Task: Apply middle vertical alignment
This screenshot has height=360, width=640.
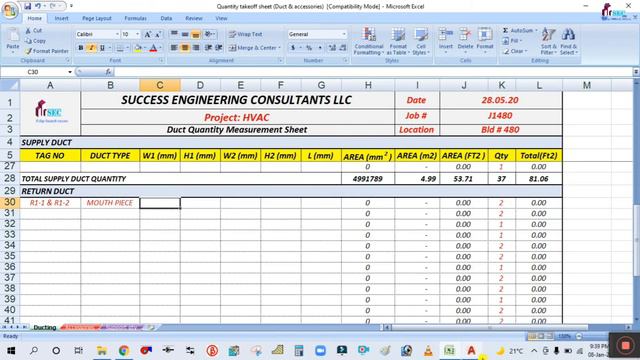Action: (x=185, y=34)
